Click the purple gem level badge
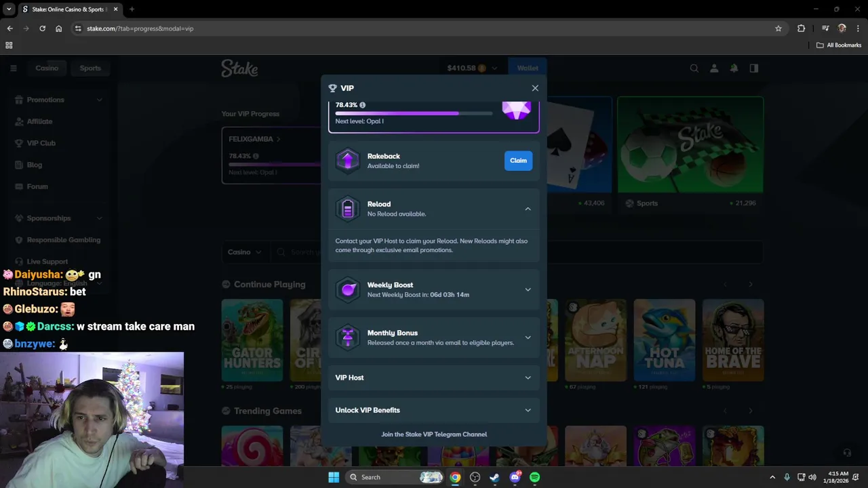868x488 pixels. pyautogui.click(x=517, y=110)
